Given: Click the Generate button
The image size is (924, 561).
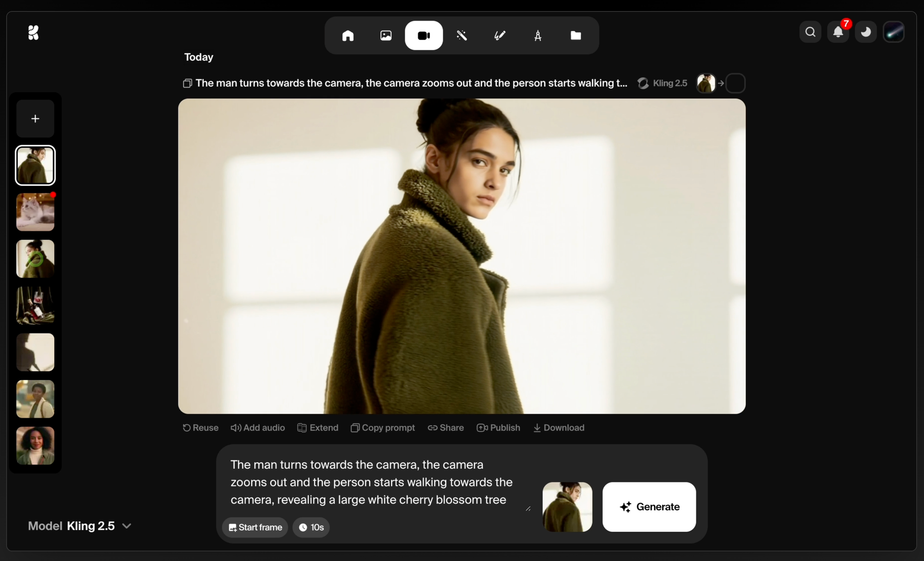Looking at the screenshot, I should [x=649, y=507].
